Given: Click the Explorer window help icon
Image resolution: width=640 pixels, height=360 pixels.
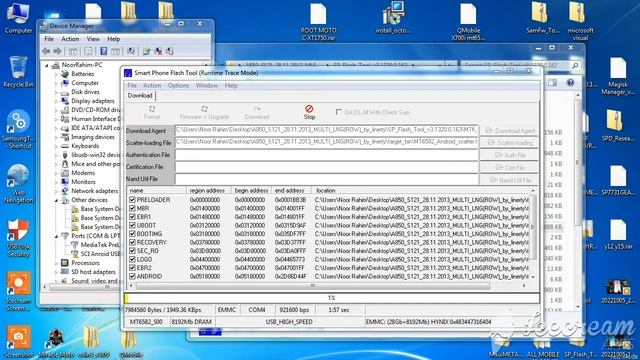Looking at the screenshot, I should point(570,83).
